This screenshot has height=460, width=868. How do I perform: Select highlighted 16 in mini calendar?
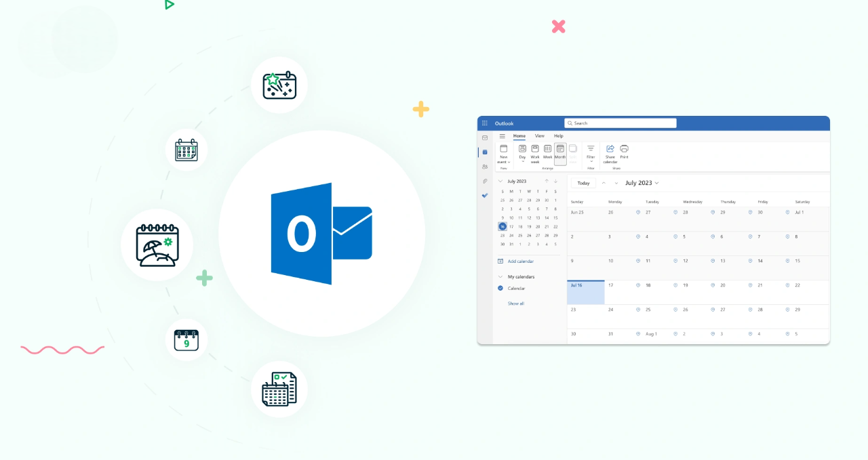point(502,226)
